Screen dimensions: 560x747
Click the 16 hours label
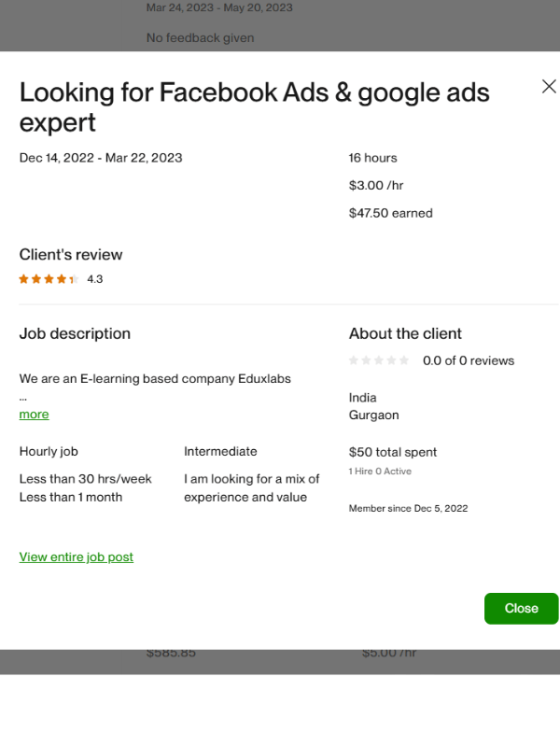372,158
